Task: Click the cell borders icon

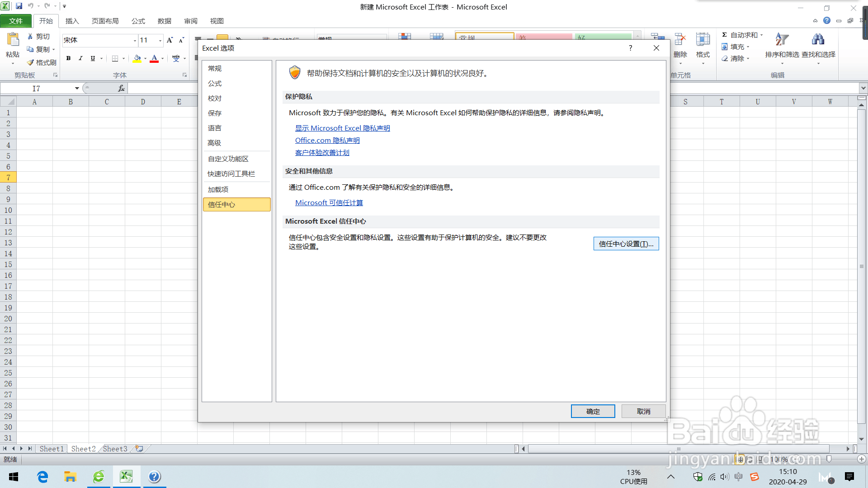Action: point(115,58)
